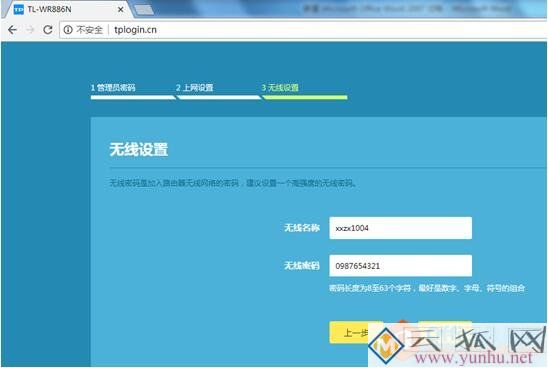The height and width of the screenshot is (368, 548).
Task: Close the TL-WR886N tab
Action: tap(121, 9)
